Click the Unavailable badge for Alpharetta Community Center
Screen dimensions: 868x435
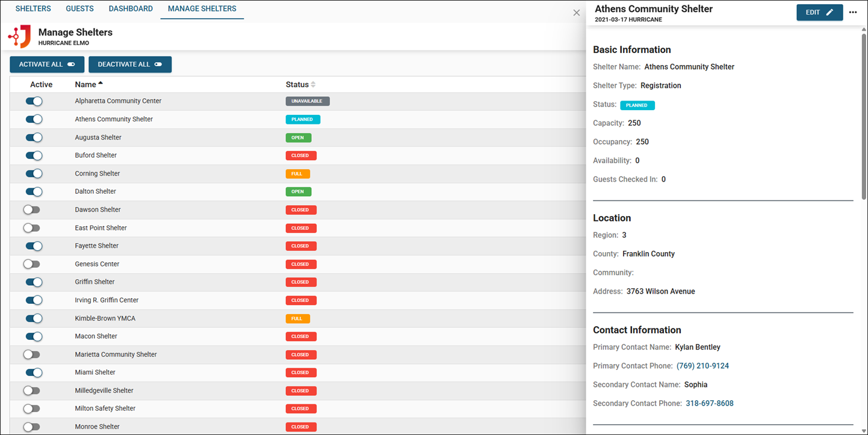click(307, 101)
